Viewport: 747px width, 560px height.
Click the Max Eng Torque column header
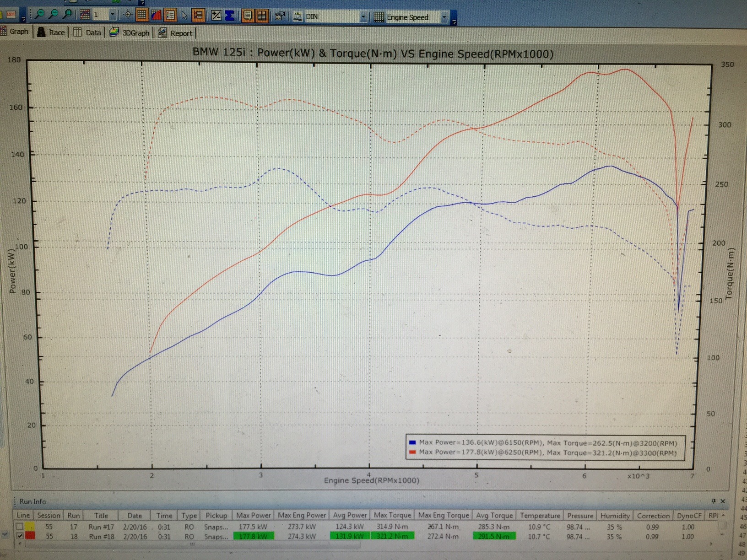444,515
